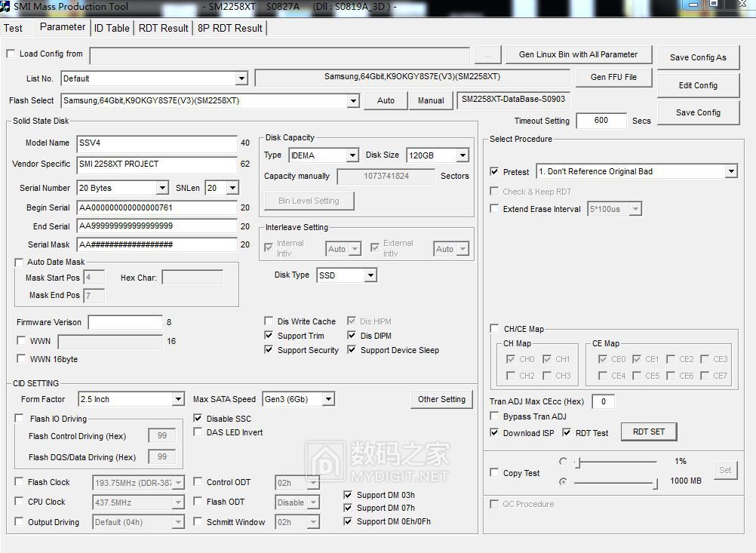756x553 pixels.
Task: Open the ID Table tab
Action: 112,28
